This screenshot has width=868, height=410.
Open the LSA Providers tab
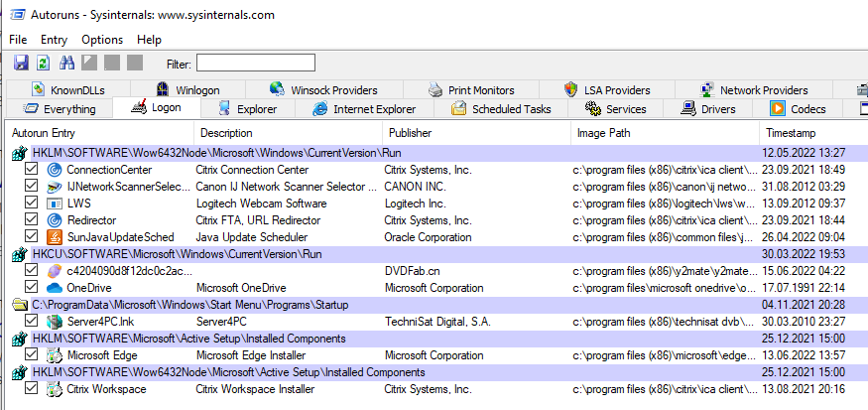607,89
